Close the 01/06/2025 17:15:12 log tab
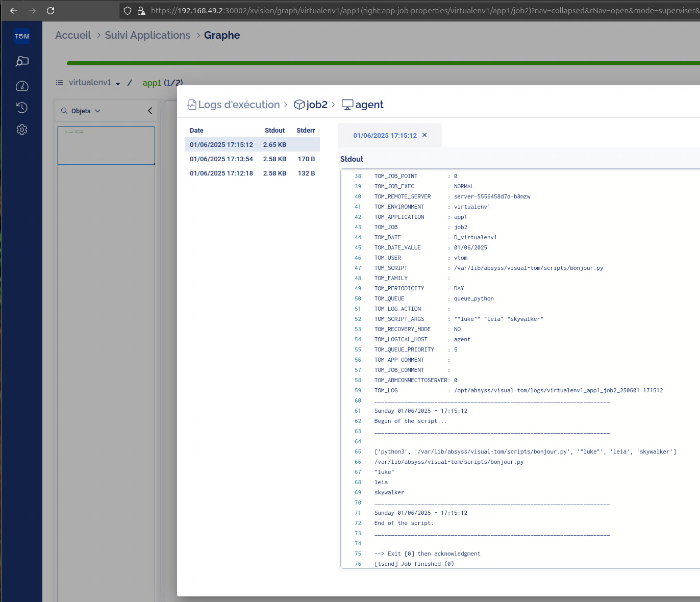700x602 pixels. [x=424, y=135]
